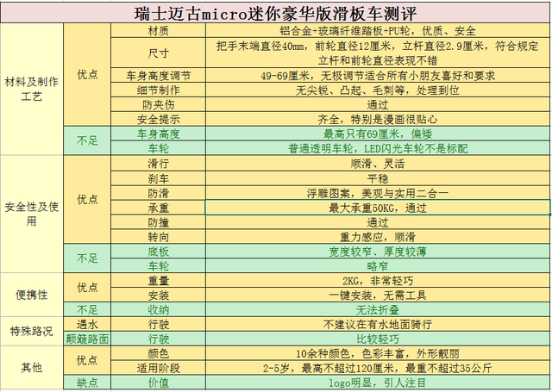Select the '尺寸' cell

(x=158, y=53)
